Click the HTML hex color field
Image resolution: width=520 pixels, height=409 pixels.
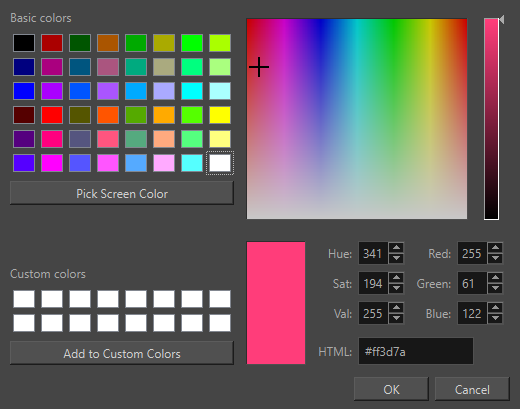[416, 351]
